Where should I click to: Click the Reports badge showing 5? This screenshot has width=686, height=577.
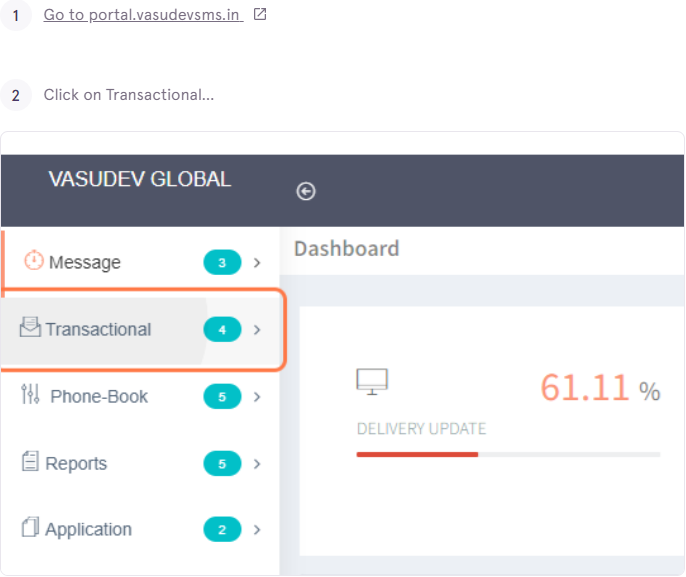222,463
